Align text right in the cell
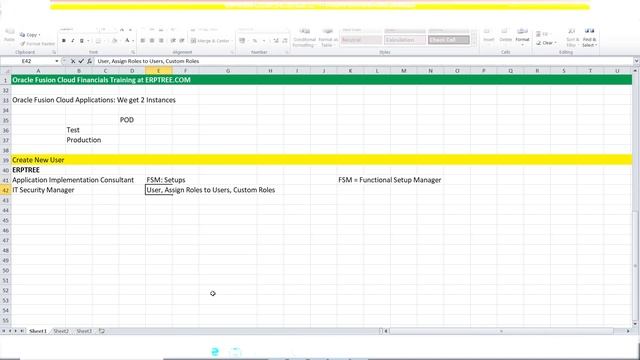Screen dimensions: 640x360 click(x=161, y=41)
